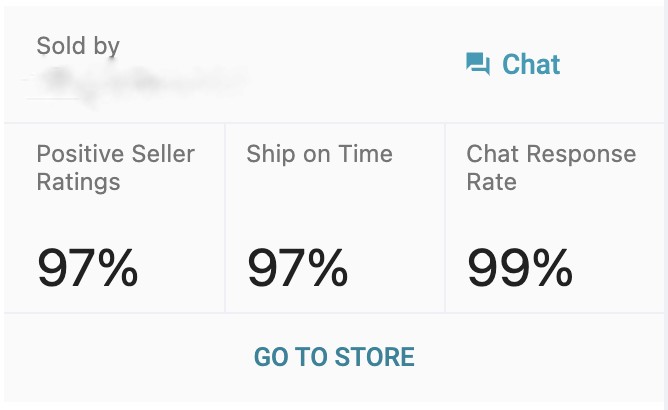This screenshot has width=668, height=410.
Task: Click the chat speech bubble icon
Action: (x=478, y=64)
